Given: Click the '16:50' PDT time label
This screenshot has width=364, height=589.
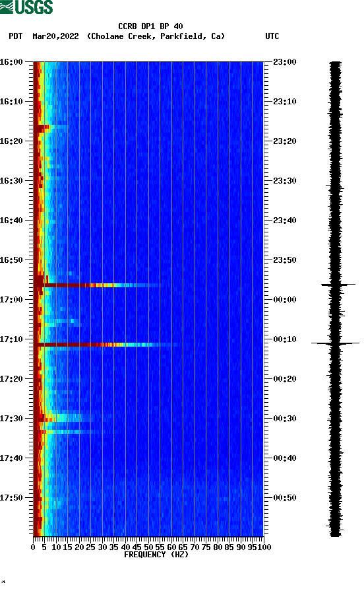Looking at the screenshot, I should (11, 260).
